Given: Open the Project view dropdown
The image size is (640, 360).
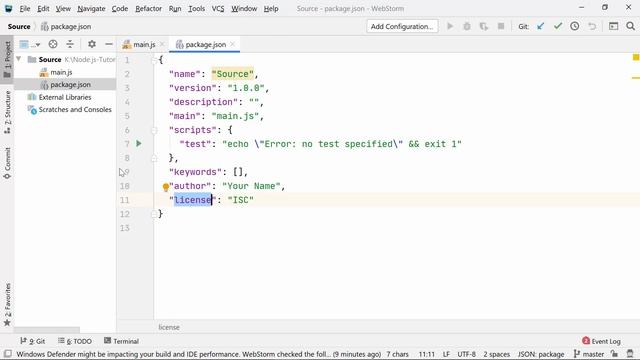Looking at the screenshot, I should pyautogui.click(x=30, y=44).
